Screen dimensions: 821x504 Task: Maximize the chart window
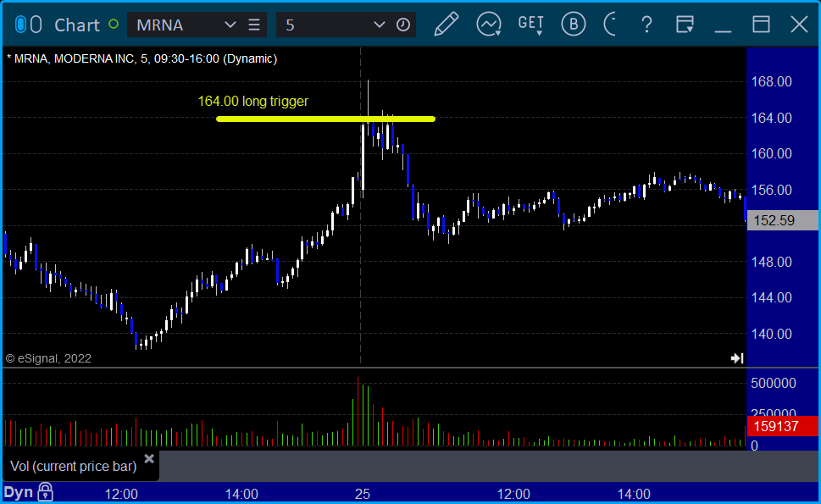click(x=761, y=25)
